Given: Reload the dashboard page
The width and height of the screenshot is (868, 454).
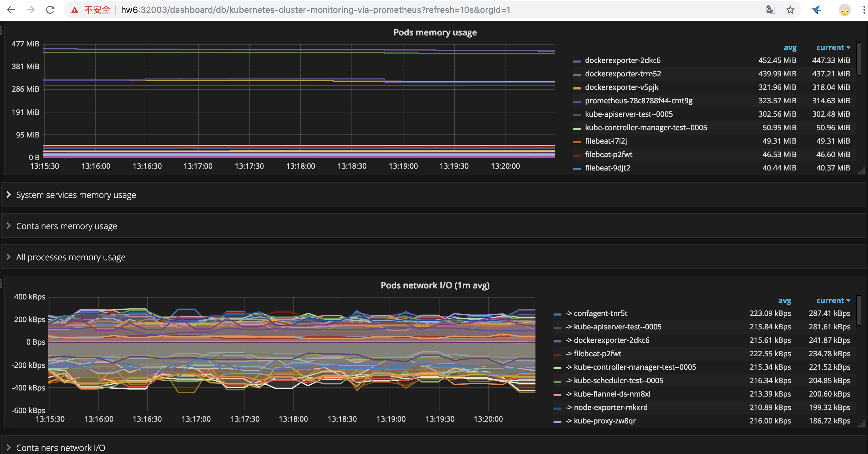Looking at the screenshot, I should click(x=50, y=10).
